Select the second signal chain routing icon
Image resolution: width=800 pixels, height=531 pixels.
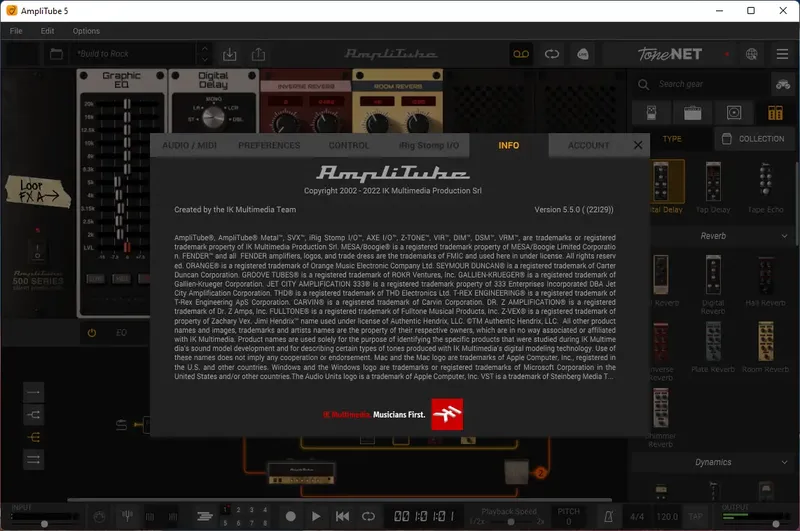coord(33,415)
